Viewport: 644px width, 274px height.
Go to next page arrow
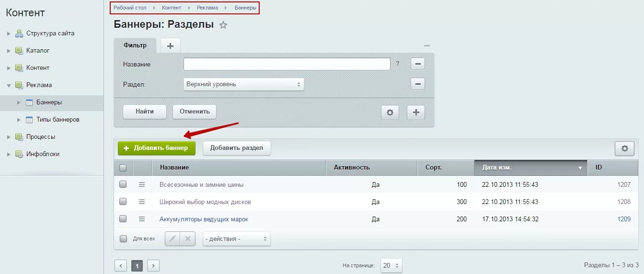point(153,265)
